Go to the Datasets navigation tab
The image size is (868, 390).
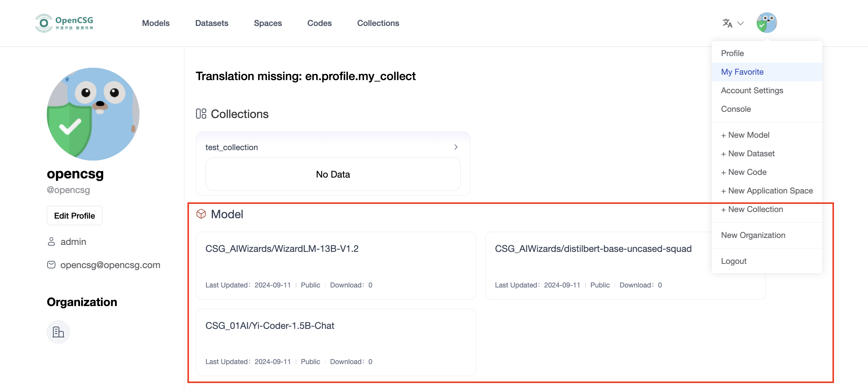click(212, 23)
